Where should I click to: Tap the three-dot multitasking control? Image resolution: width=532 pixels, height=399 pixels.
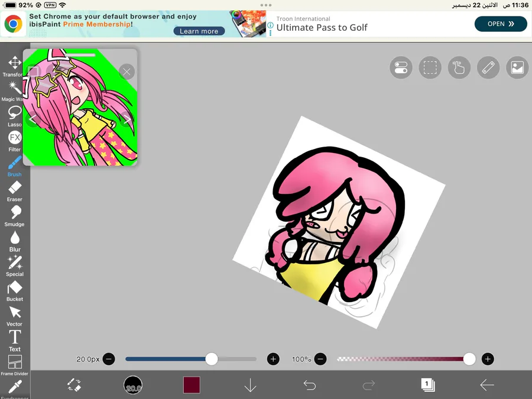tap(266, 5)
